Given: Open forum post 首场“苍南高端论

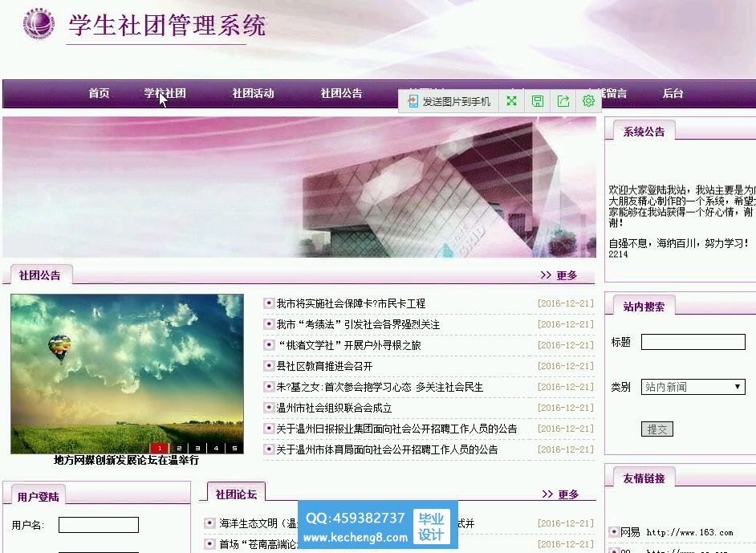Looking at the screenshot, I should pyautogui.click(x=258, y=544).
